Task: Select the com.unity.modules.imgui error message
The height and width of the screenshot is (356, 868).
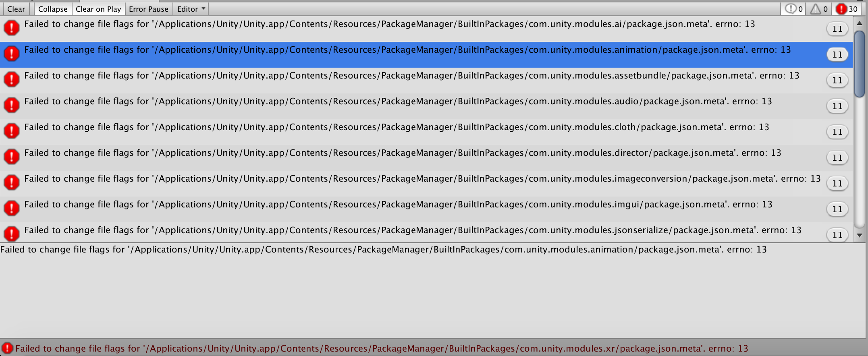Action: pyautogui.click(x=426, y=209)
